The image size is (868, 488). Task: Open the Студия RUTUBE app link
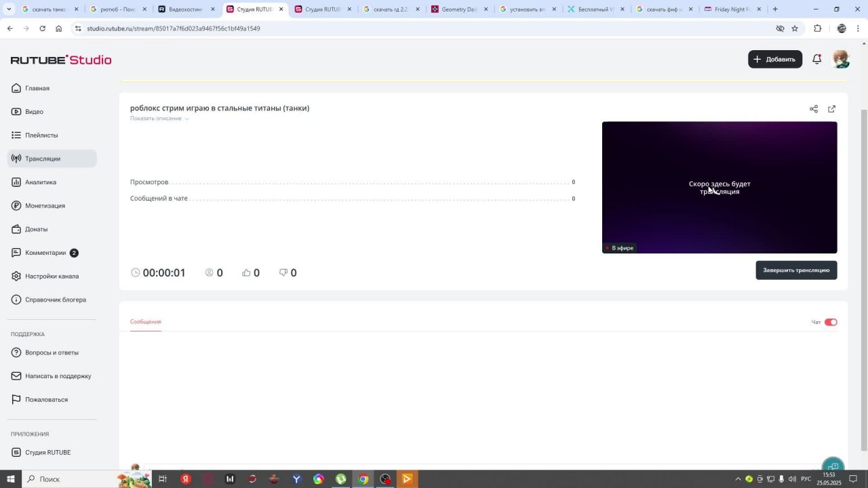tap(52, 452)
